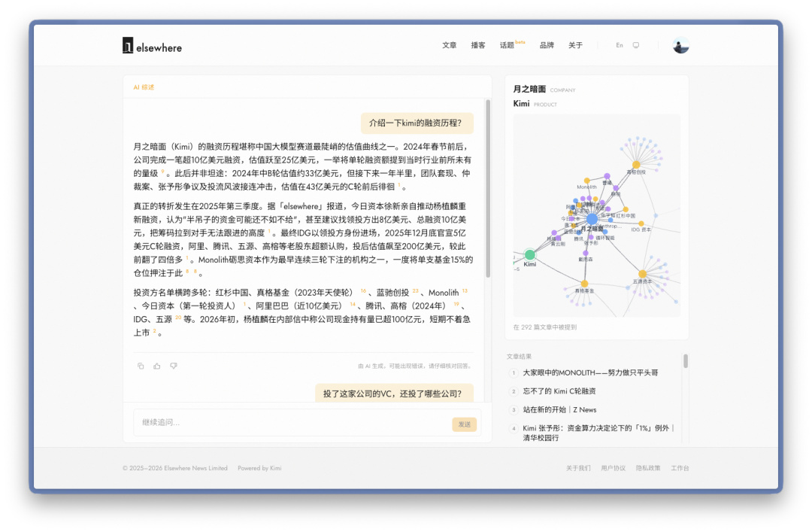812x532 pixels.
Task: Select 品牌 in the navigation
Action: pos(547,46)
